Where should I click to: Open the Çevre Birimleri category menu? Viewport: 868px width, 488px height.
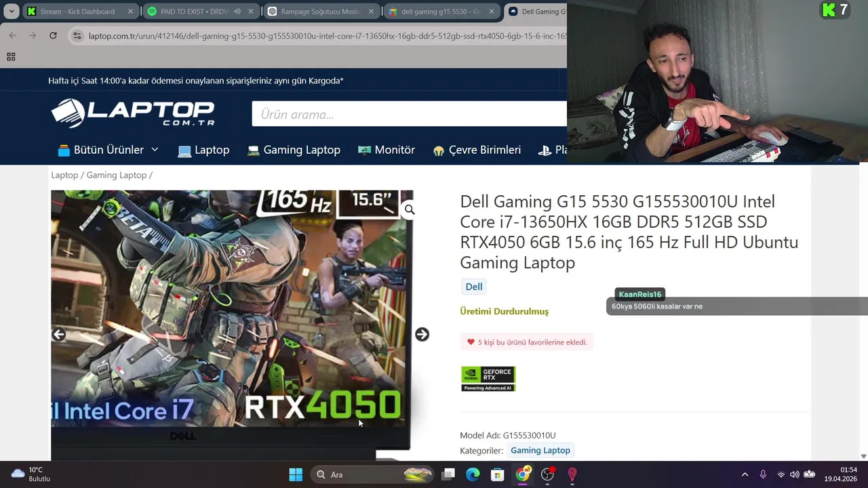pos(477,150)
